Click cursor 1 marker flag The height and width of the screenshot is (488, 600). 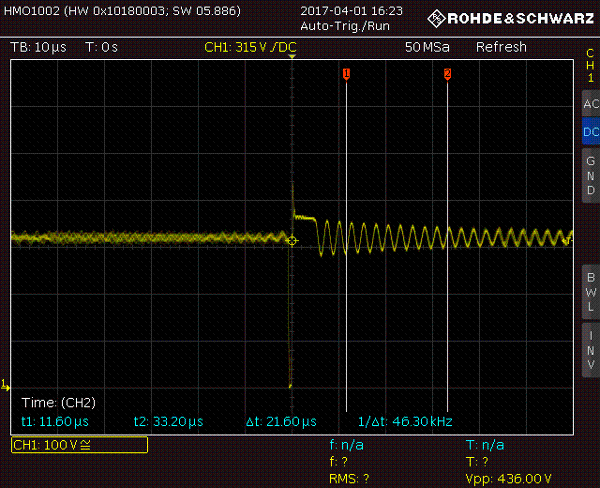pos(346,74)
